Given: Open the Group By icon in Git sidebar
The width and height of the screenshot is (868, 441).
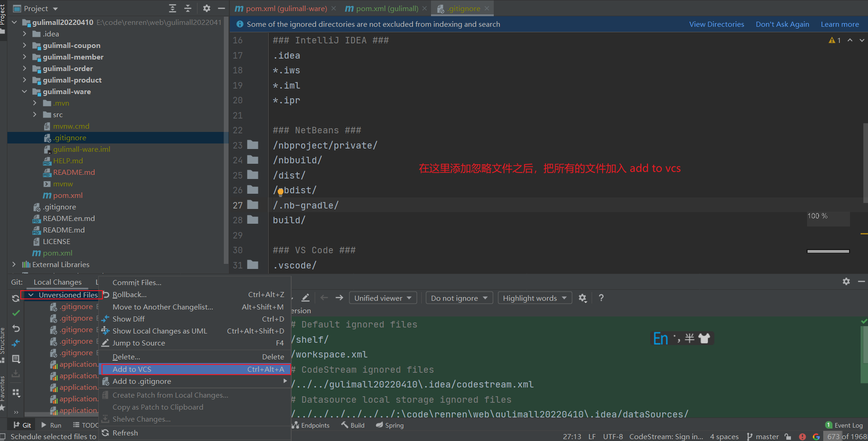Looking at the screenshot, I should click(16, 393).
